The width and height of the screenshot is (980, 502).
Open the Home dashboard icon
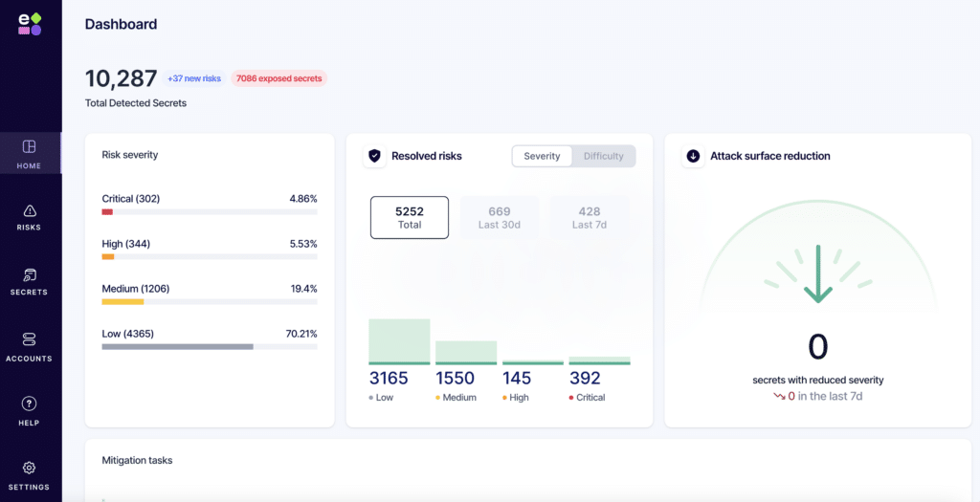pos(29,146)
